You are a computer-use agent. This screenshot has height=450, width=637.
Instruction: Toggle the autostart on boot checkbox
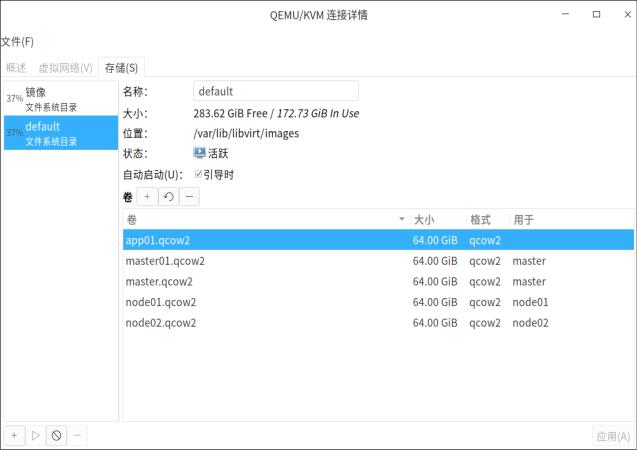tap(199, 174)
